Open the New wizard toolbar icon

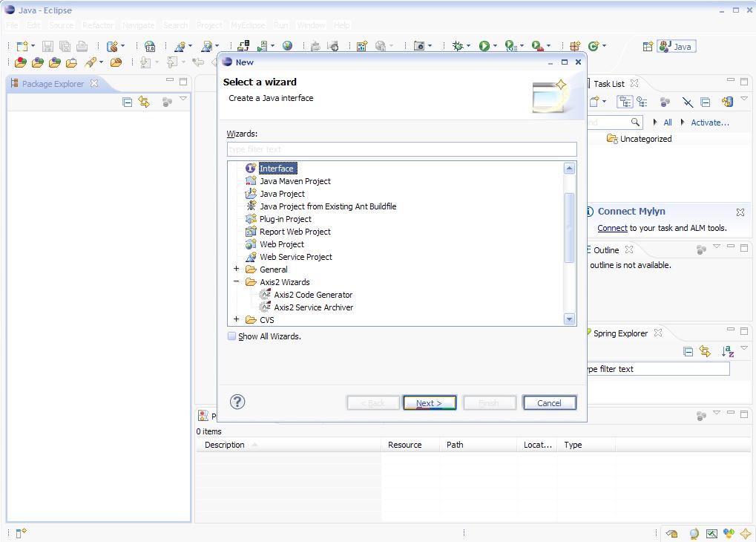click(22, 46)
